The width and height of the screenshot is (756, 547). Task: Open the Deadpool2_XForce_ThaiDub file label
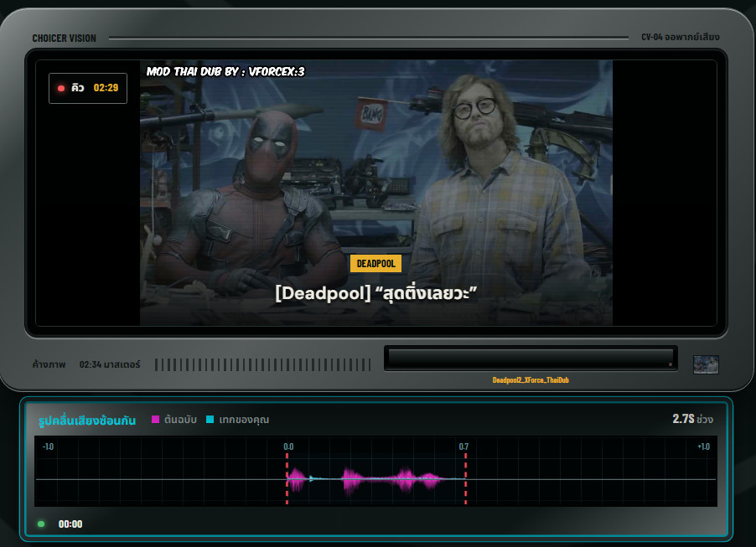click(x=531, y=380)
